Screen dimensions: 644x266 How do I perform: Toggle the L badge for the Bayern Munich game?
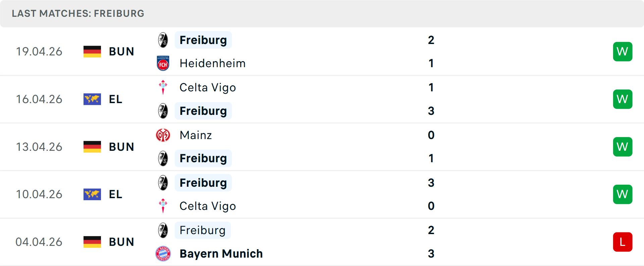coord(623,242)
